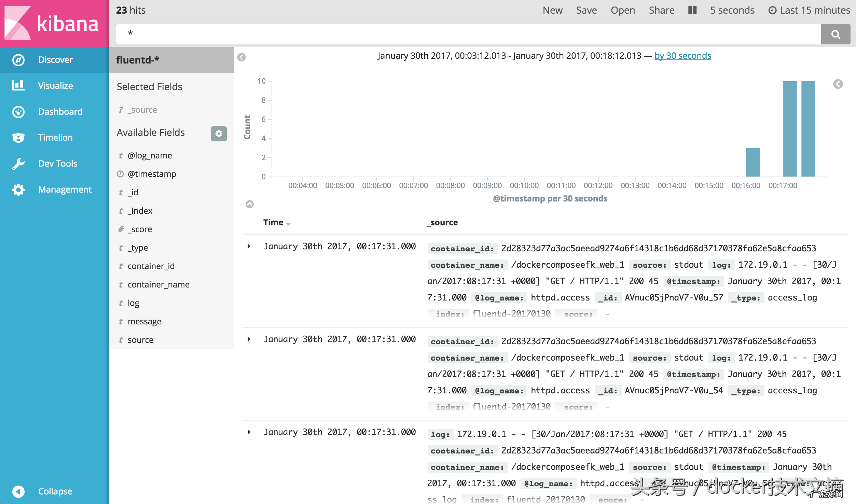Click Save in the top menu

[586, 10]
